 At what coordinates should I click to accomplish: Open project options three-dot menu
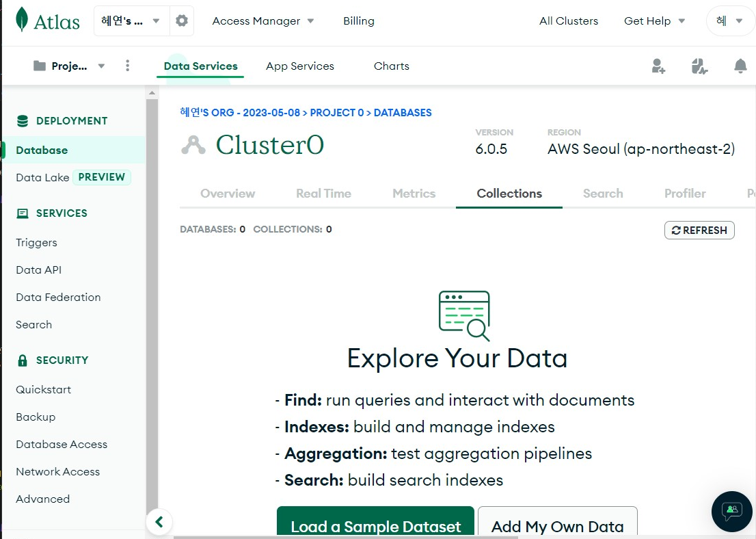pos(127,66)
